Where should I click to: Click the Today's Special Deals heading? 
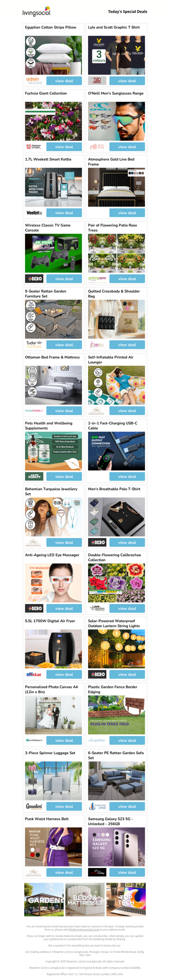tap(127, 12)
